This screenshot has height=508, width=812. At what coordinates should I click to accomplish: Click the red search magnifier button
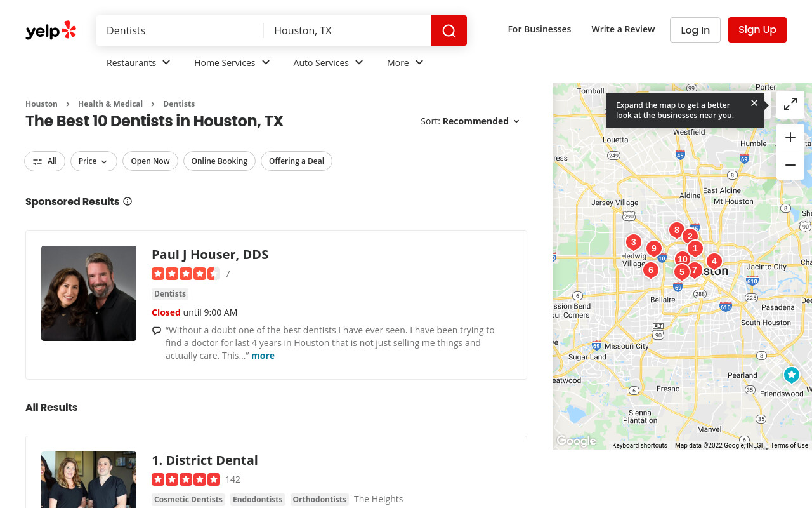[x=449, y=30]
